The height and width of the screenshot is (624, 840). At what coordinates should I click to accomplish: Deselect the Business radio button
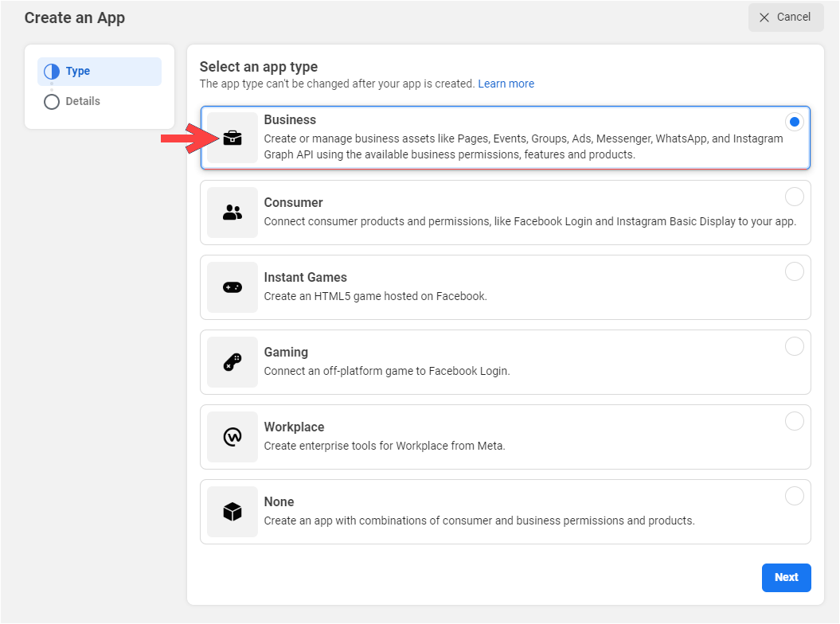pyautogui.click(x=795, y=122)
